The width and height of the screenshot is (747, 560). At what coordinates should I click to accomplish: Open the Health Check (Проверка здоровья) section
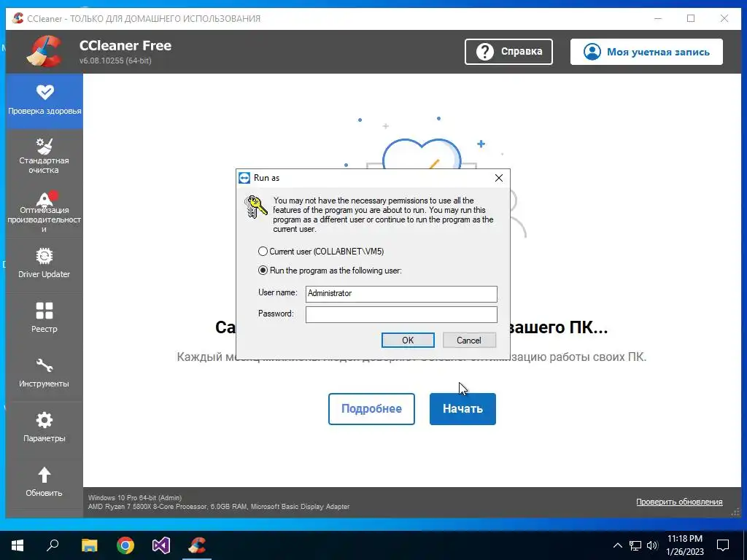[44, 101]
